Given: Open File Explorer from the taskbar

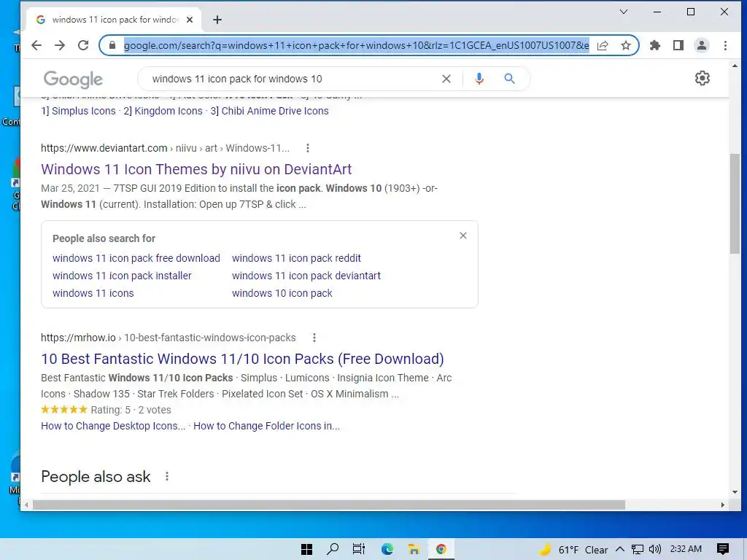Looking at the screenshot, I should 414,549.
